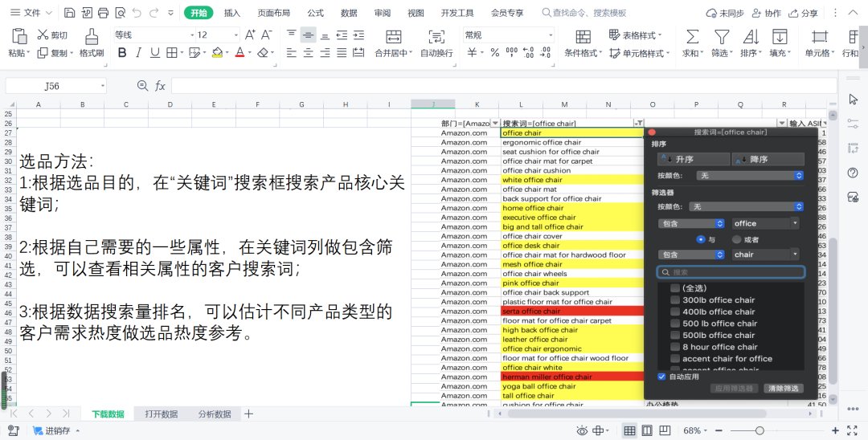
Task: Click the Sort (排序) icon
Action: click(x=751, y=37)
